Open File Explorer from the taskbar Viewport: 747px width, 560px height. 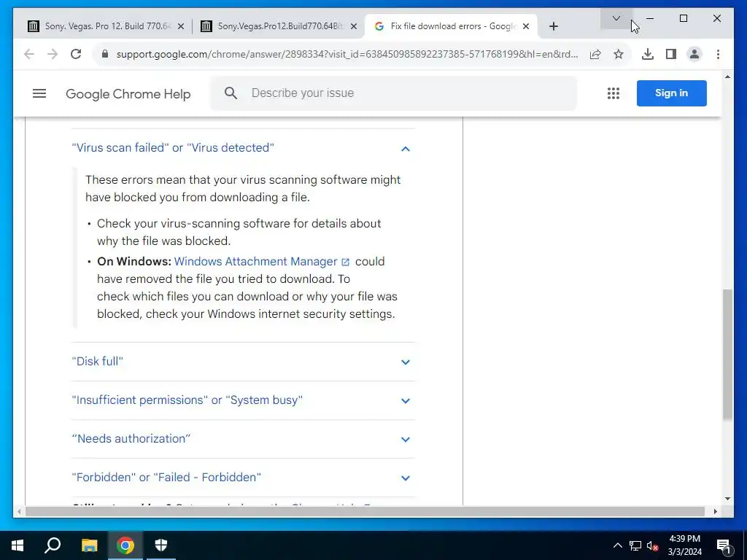click(x=89, y=545)
